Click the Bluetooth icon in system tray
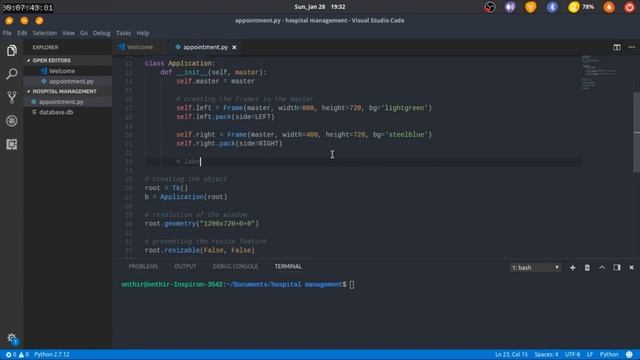The height and width of the screenshot is (360, 640). click(x=552, y=7)
